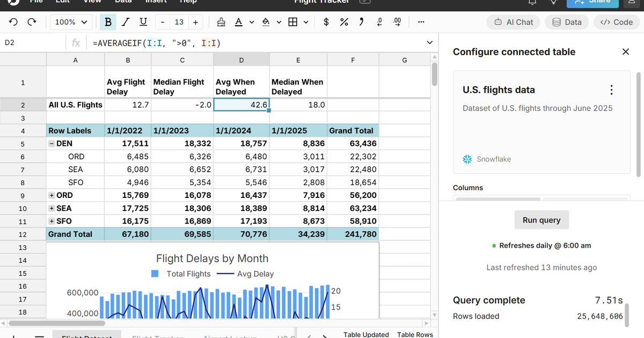
Task: Select the 241,780 grand total cell
Action: 353,234
